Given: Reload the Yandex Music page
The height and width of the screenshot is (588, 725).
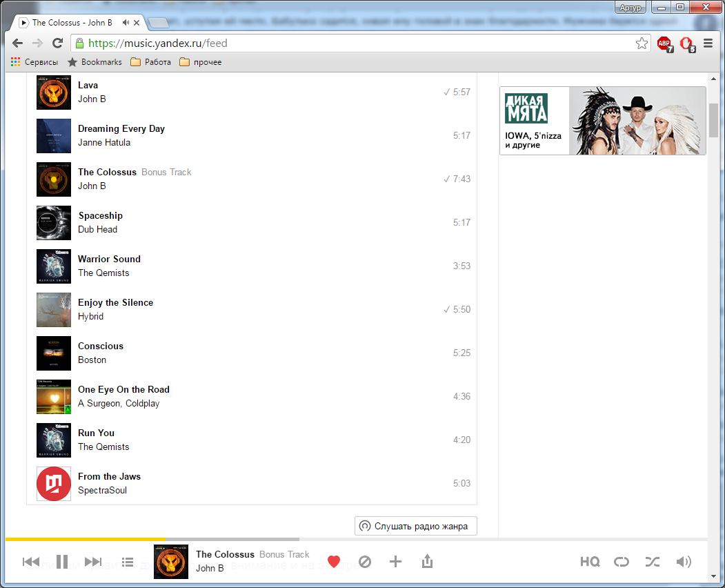Looking at the screenshot, I should tap(57, 43).
